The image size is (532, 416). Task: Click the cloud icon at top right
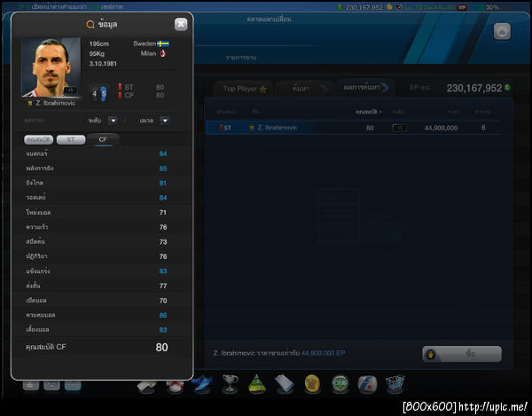[x=502, y=32]
